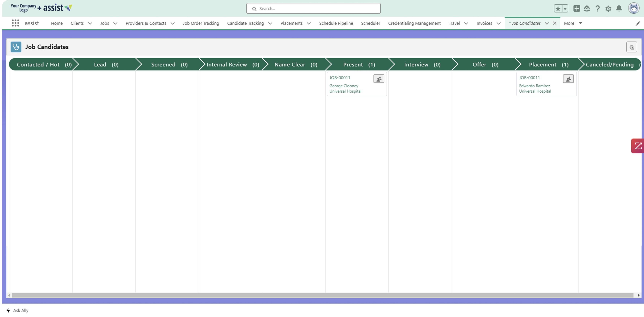Open the user profile avatar

click(x=633, y=8)
